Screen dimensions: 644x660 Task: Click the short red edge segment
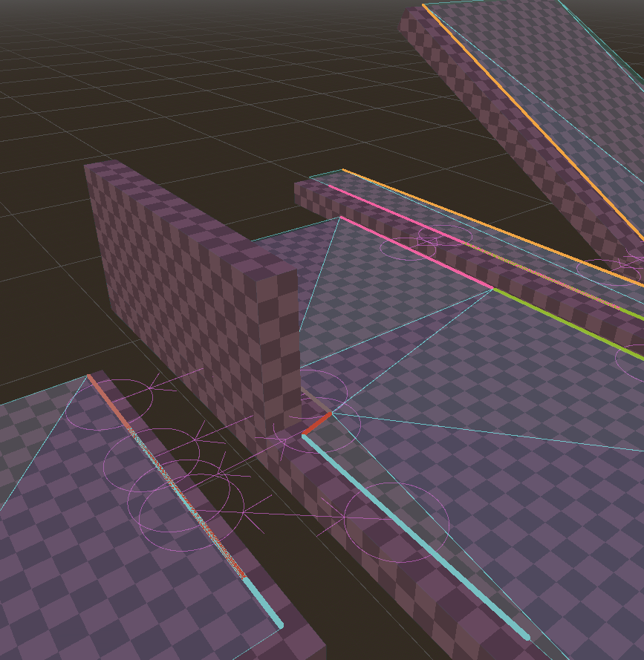tap(317, 424)
